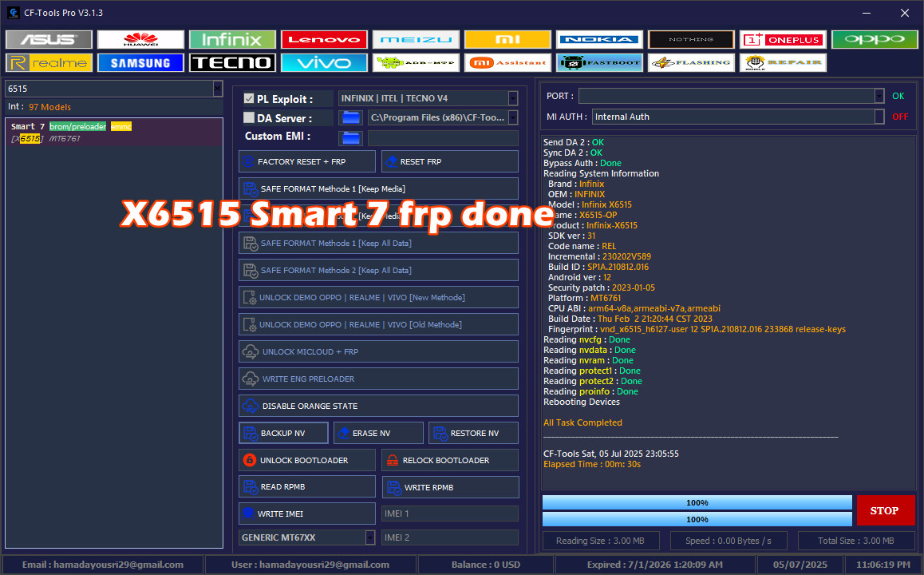The height and width of the screenshot is (575, 924).
Task: Browse folder for Custom EMI file
Action: (351, 138)
